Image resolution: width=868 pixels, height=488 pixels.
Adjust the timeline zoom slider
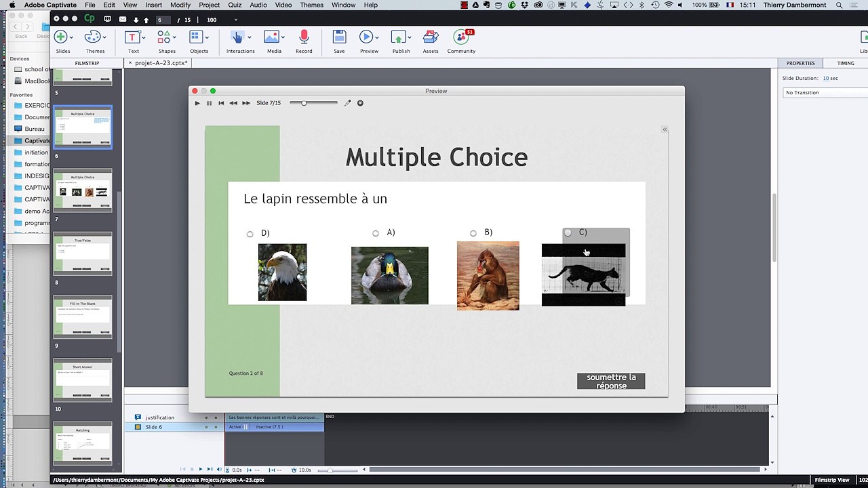coord(339,470)
